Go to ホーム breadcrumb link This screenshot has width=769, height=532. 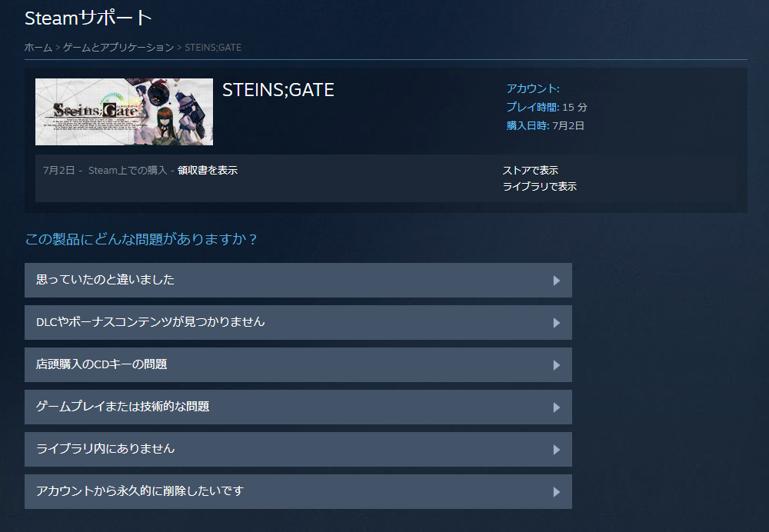pyautogui.click(x=38, y=47)
